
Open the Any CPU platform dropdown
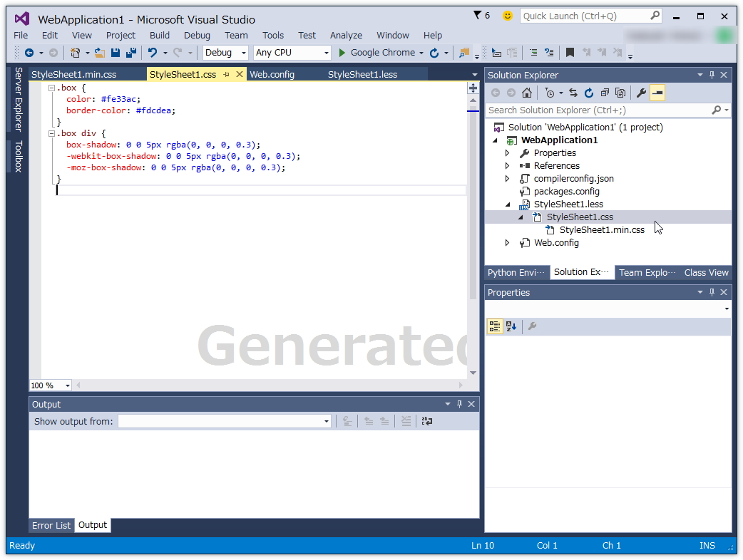[x=326, y=53]
